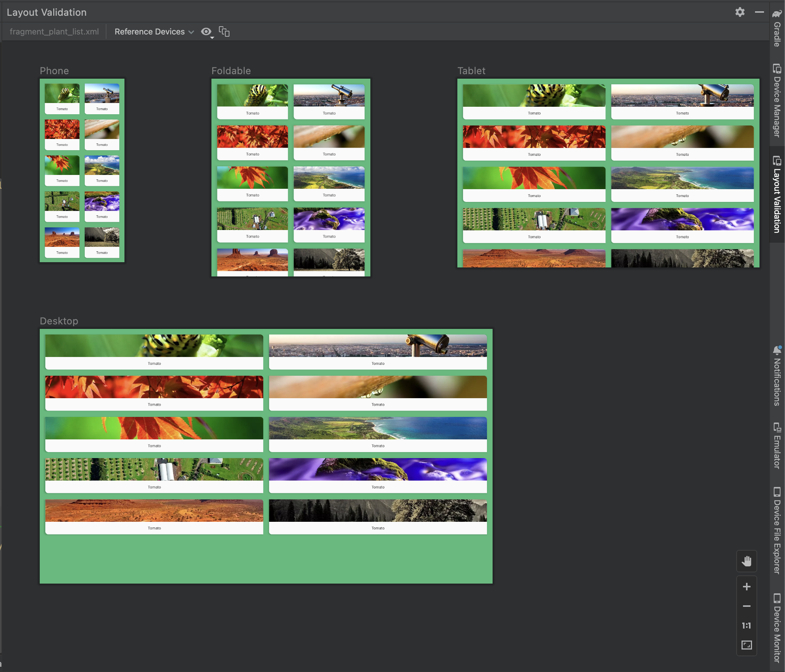The width and height of the screenshot is (785, 672).
Task: Click the settings gear icon
Action: pos(740,12)
